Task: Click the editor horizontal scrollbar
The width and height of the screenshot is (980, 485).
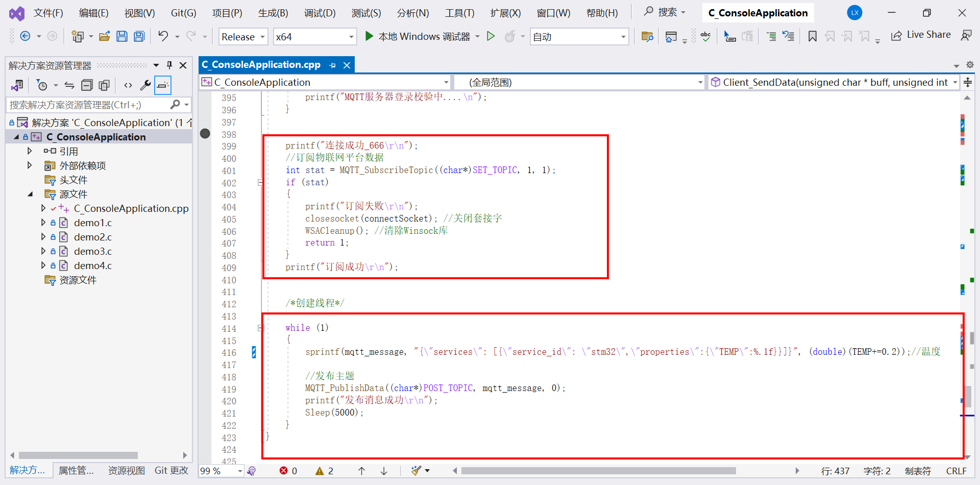Action: (598, 471)
